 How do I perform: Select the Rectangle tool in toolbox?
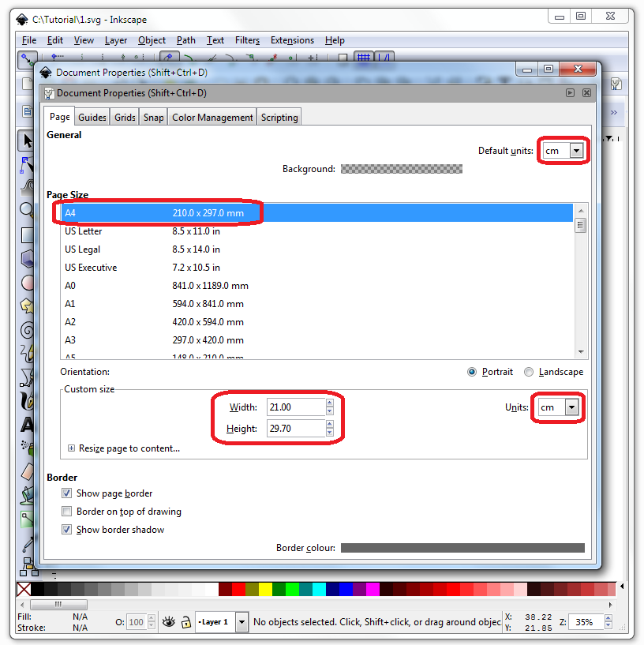[27, 235]
